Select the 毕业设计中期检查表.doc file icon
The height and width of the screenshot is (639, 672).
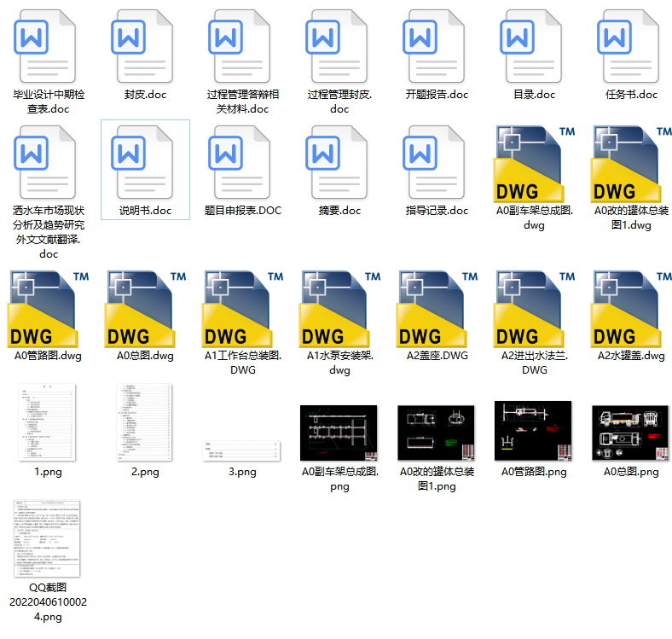[x=48, y=47]
